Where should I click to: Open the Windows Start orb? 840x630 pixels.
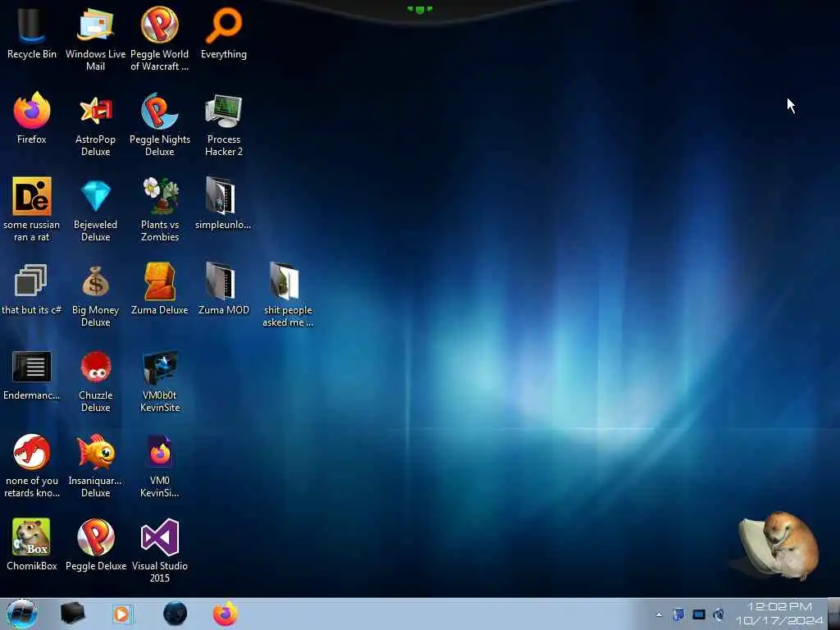click(22, 614)
